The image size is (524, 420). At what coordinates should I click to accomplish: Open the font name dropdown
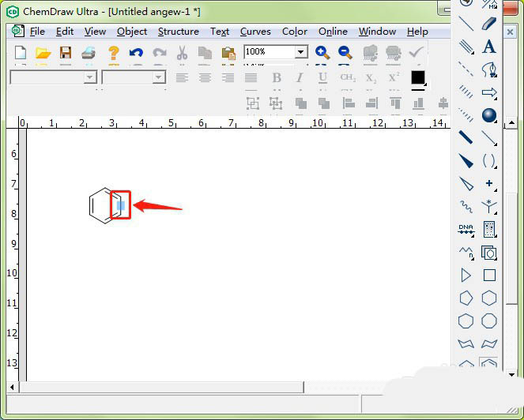coord(89,77)
